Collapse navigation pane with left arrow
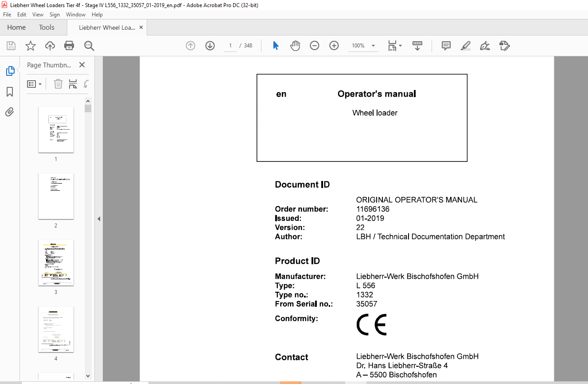This screenshot has width=588, height=384. [99, 219]
